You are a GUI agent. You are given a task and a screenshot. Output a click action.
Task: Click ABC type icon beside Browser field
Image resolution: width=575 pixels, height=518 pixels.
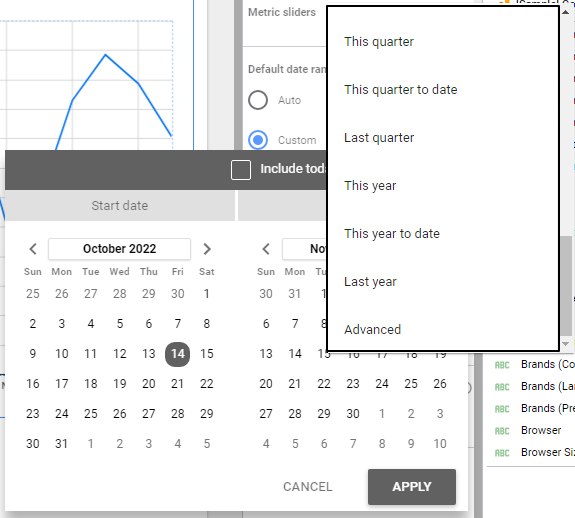[x=502, y=431]
